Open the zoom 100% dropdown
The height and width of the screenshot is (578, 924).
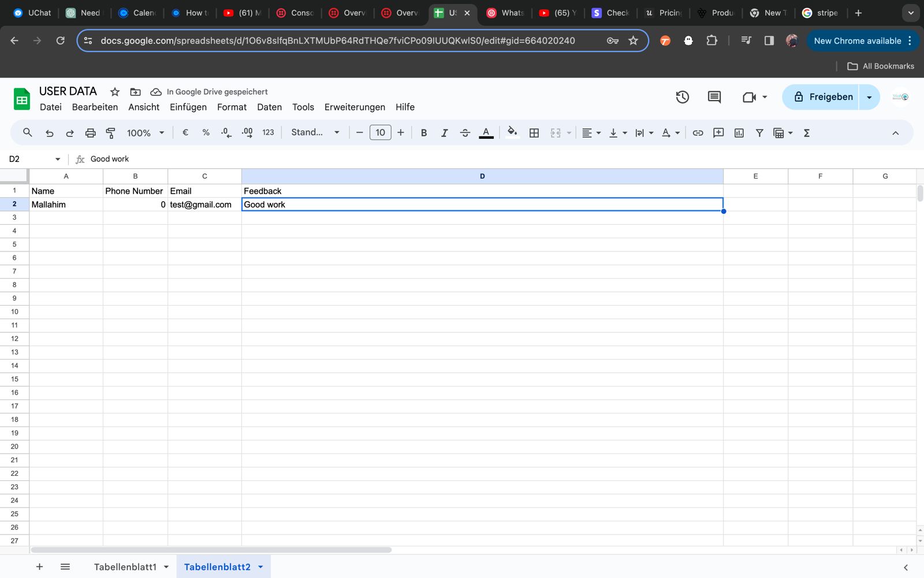pyautogui.click(x=146, y=133)
